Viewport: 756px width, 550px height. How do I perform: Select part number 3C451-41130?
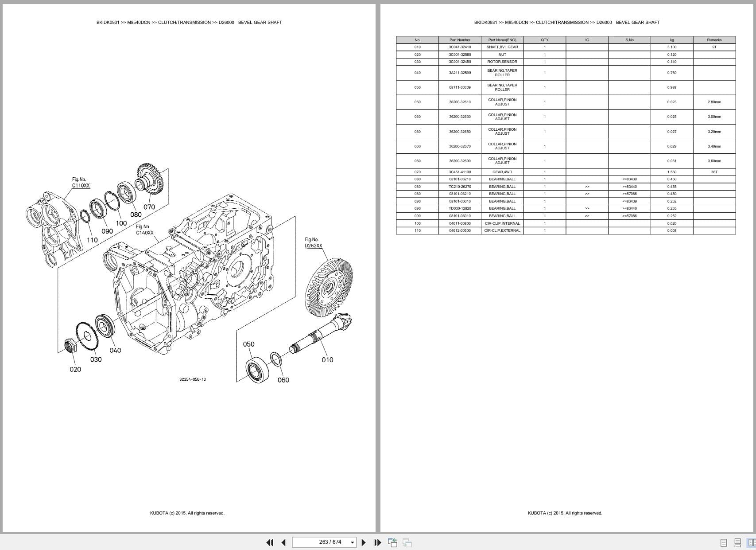[x=460, y=172]
